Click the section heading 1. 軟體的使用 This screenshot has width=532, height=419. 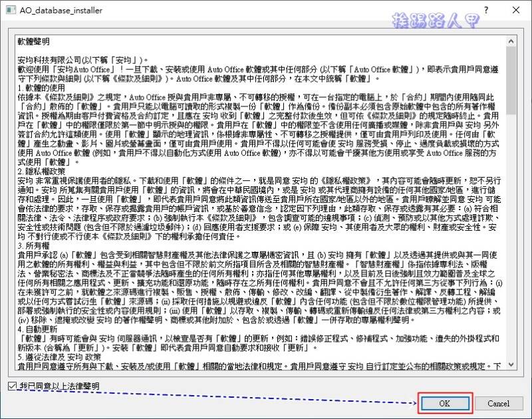(41, 88)
